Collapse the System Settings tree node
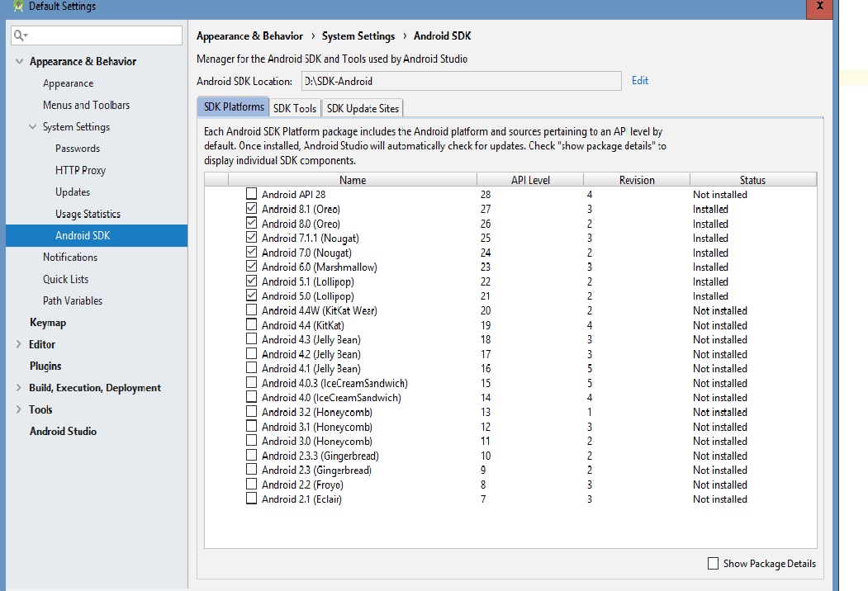Screen dimensions: 868x591 tap(33, 127)
